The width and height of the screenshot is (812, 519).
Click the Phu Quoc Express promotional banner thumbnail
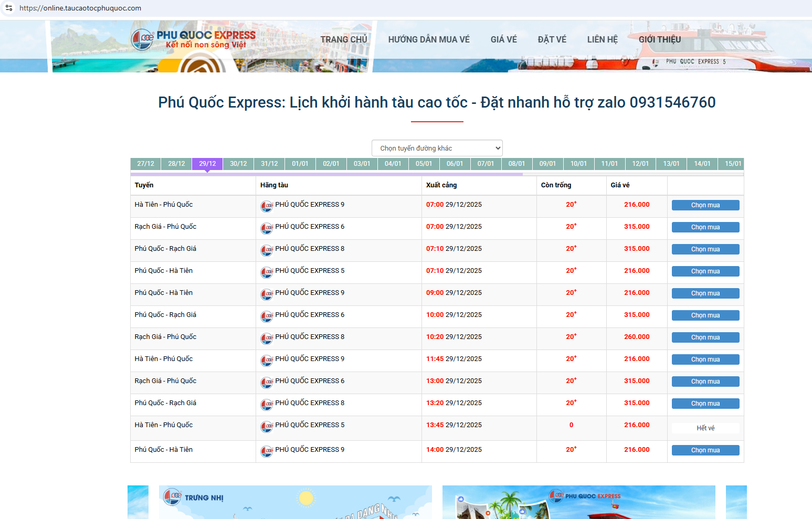(578, 502)
